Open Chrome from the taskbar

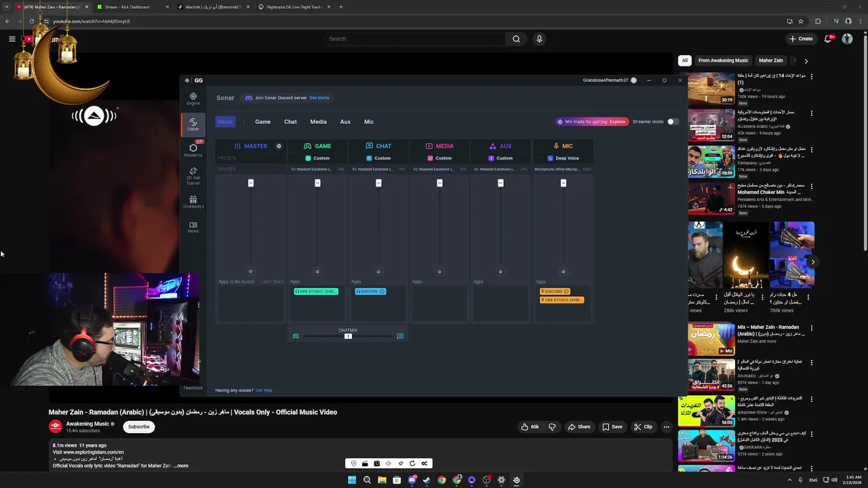coord(441,480)
